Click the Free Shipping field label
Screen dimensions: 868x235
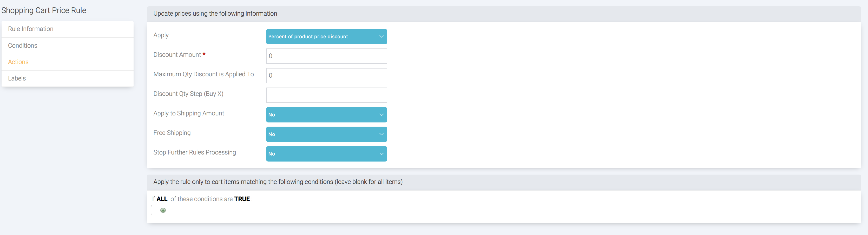point(172,133)
